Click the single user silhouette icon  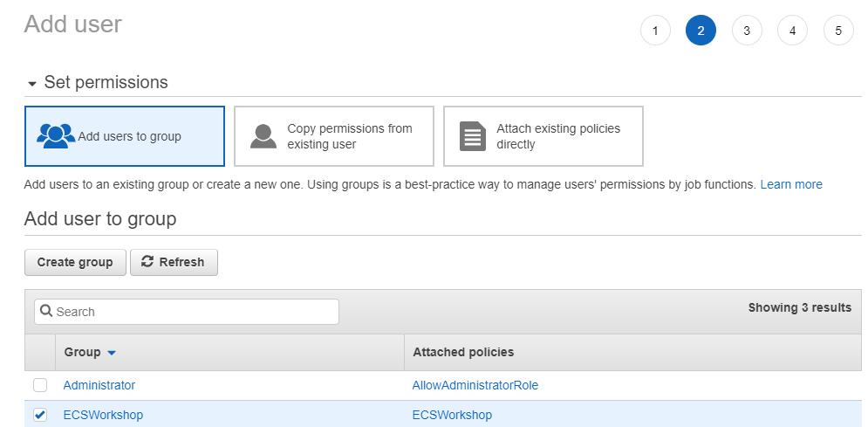coord(263,136)
